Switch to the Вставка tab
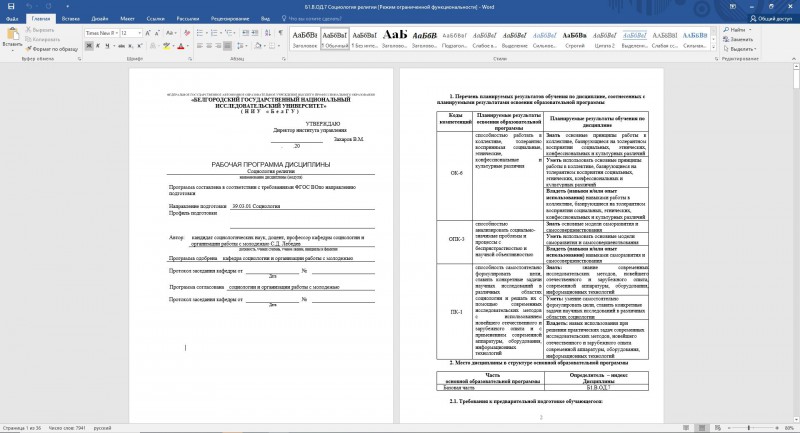800x433 pixels. [70, 18]
